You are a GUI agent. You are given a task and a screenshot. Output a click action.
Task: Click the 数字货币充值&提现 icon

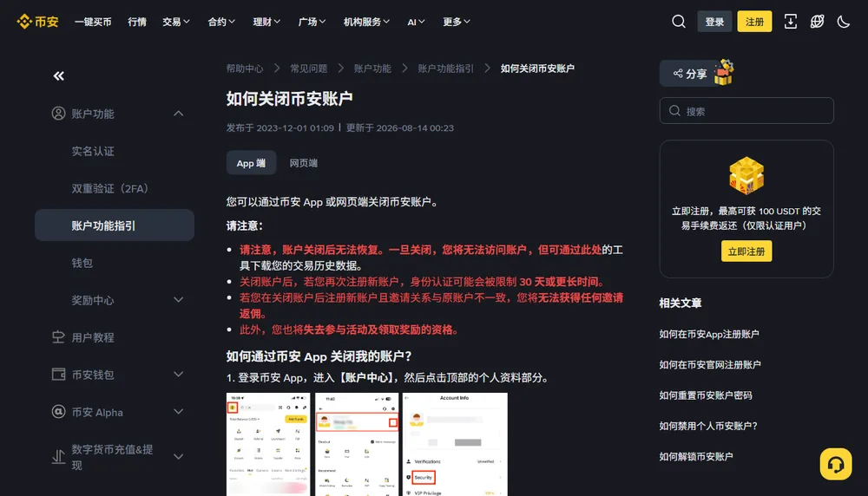coord(58,457)
